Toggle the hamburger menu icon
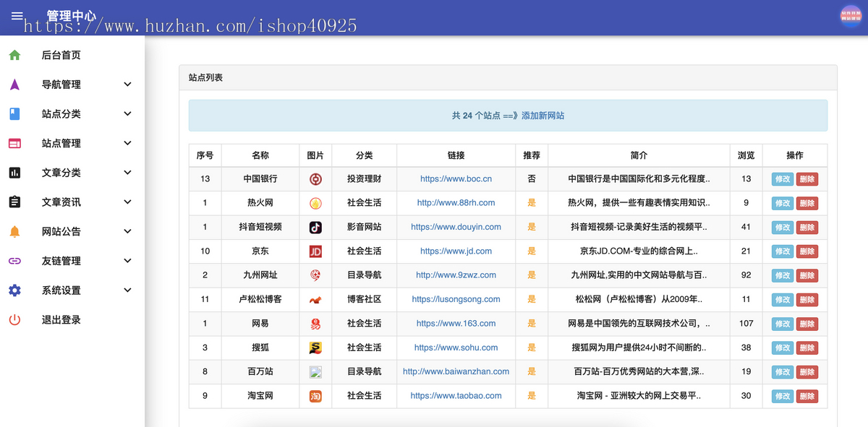This screenshot has width=868, height=427. [x=17, y=16]
